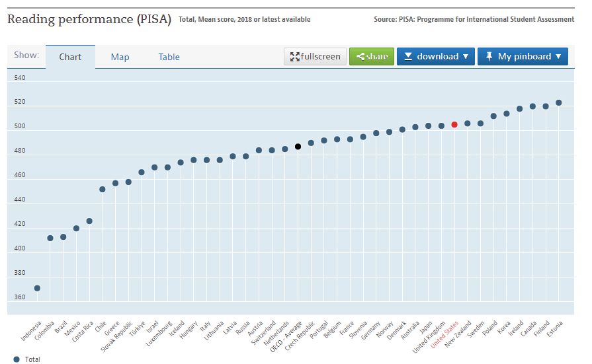
Task: Click the Switzerland axis label
Action: click(x=263, y=333)
